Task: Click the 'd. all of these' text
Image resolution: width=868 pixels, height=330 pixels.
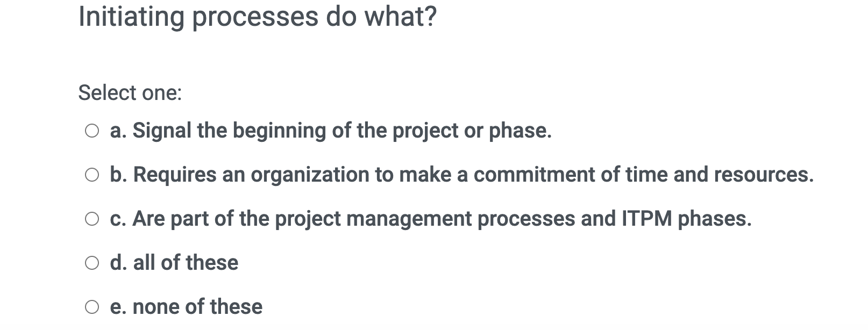Action: 174,262
